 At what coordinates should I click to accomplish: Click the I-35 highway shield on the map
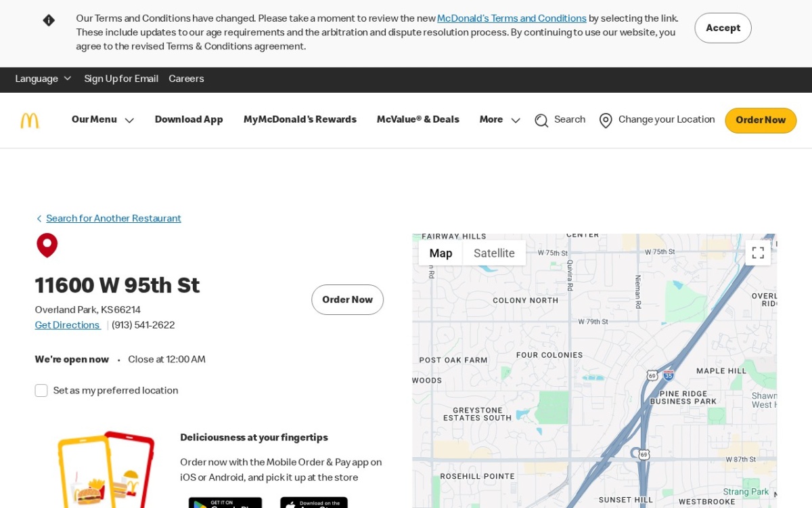pyautogui.click(x=669, y=375)
